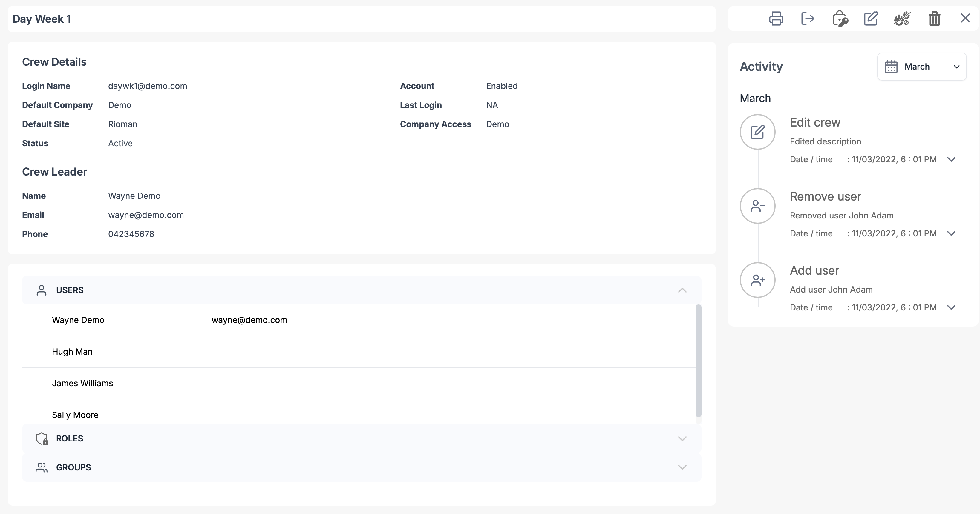The image size is (980, 514).
Task: Expand Add user activity details chevron
Action: pyautogui.click(x=951, y=307)
